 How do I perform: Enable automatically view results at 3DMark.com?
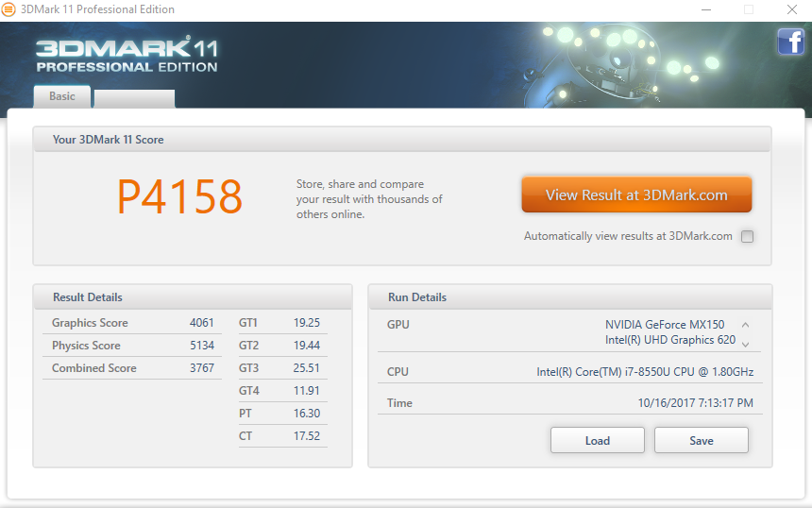pyautogui.click(x=747, y=237)
